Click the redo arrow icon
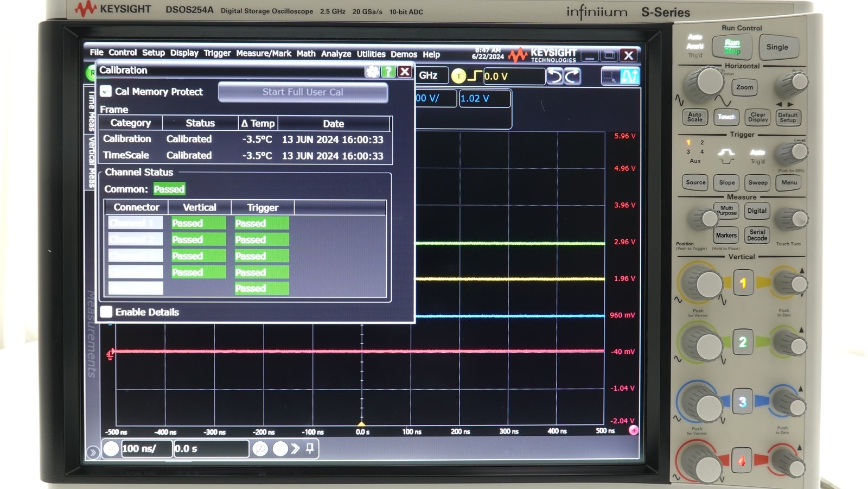868x489 pixels. (572, 76)
